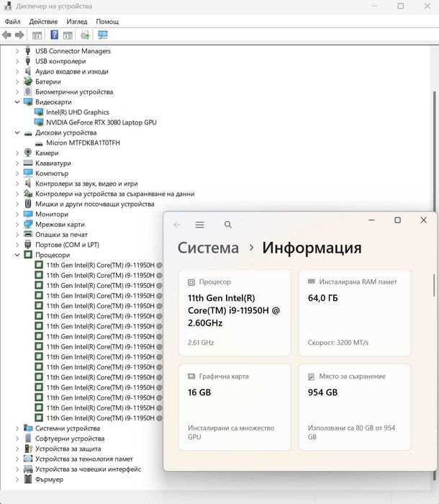Viewport: 439px width, 504px height.
Task: Click the Системни устройства icon
Action: click(28, 428)
